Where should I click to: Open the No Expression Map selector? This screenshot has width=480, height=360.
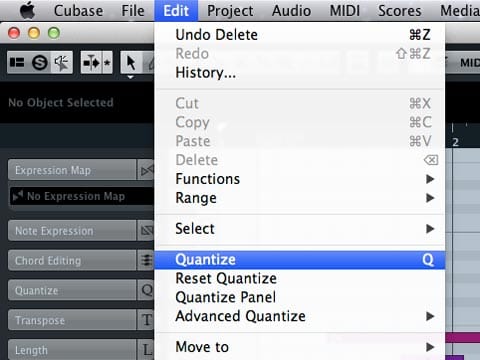tap(82, 196)
